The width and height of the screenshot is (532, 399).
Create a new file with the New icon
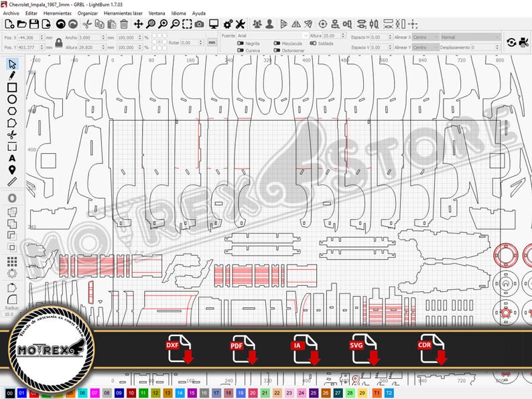click(x=9, y=24)
